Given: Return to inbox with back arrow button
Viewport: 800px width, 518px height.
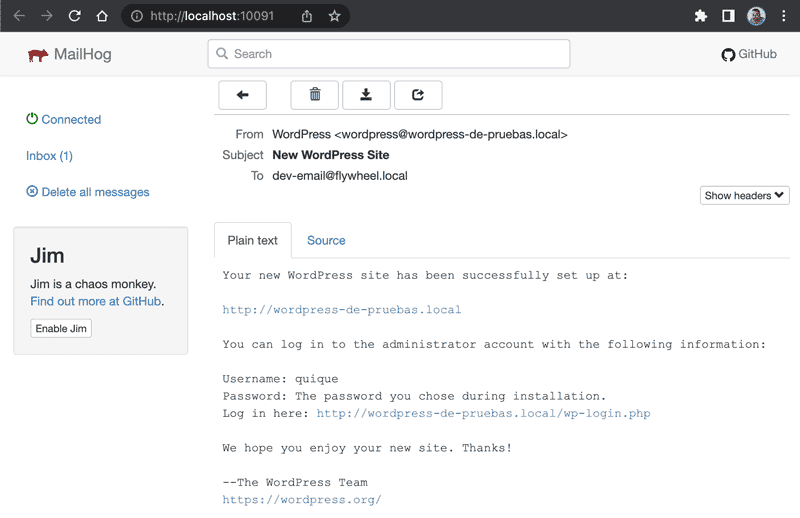Looking at the screenshot, I should point(242,95).
